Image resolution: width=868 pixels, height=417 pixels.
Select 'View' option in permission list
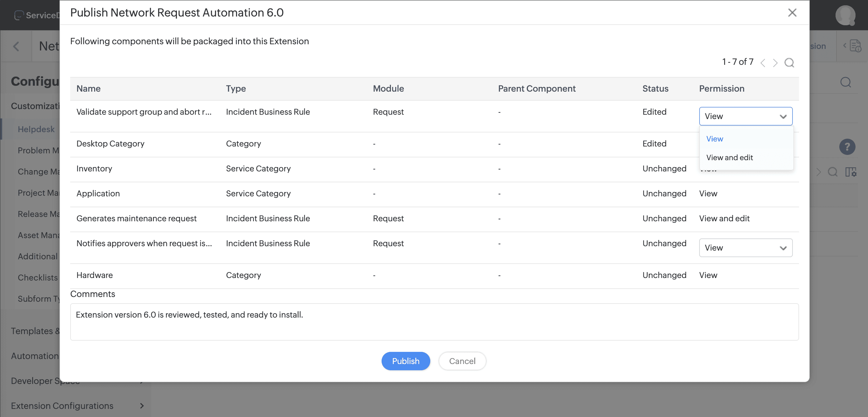click(714, 139)
